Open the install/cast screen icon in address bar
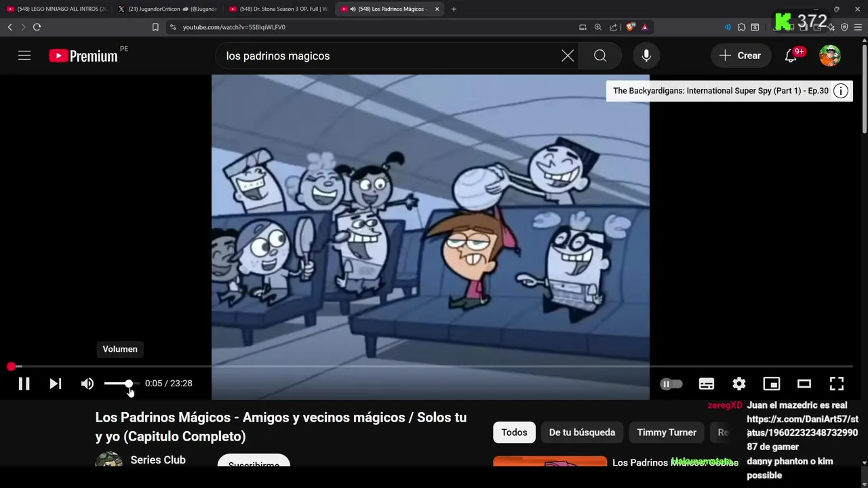 (x=583, y=27)
